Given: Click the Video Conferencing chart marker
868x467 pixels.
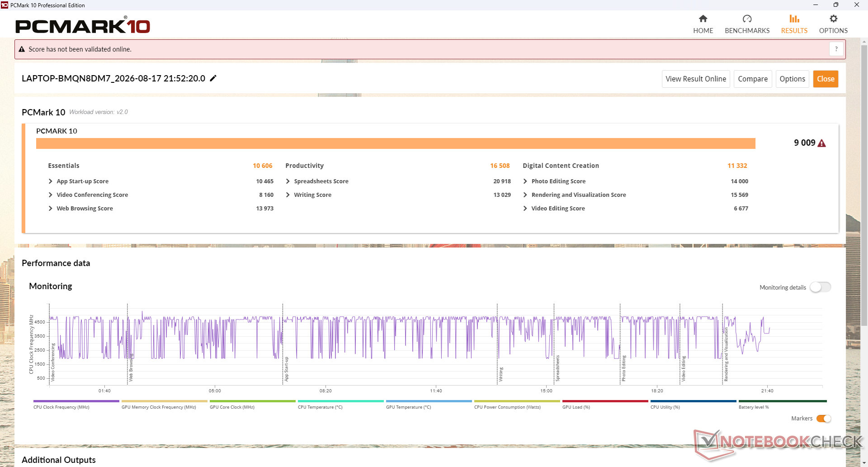Looking at the screenshot, I should 53,362.
